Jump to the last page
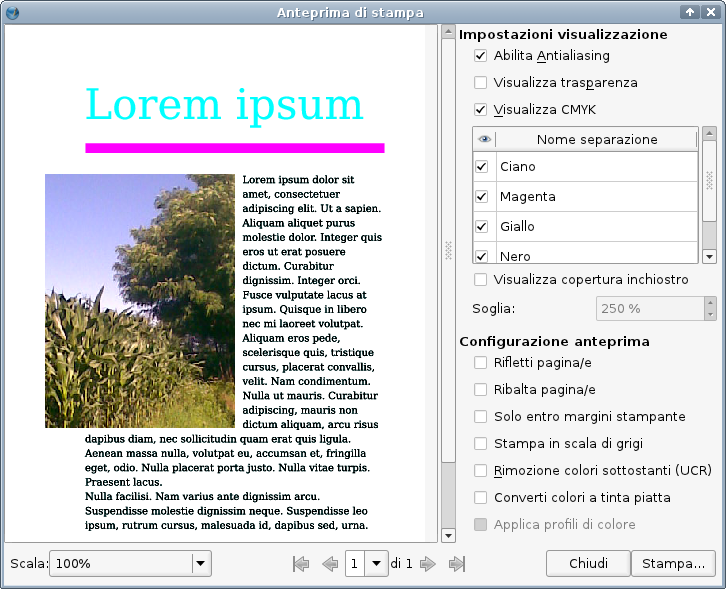Screen dimensions: 726x589 [x=457, y=564]
